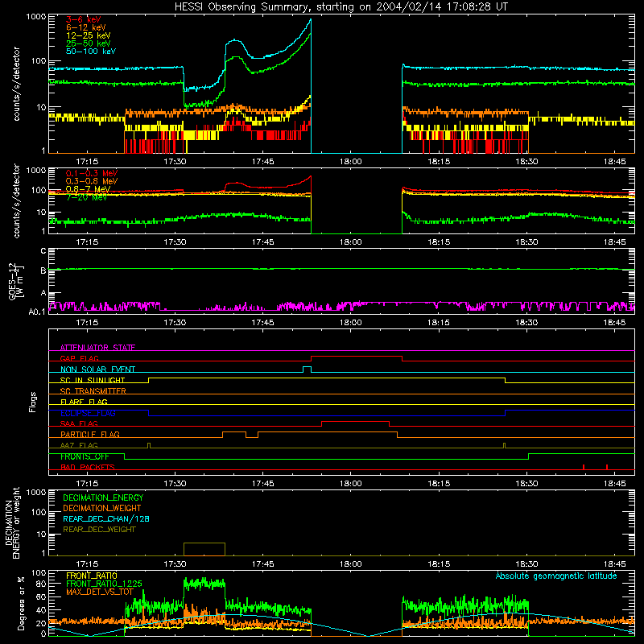Image resolution: width=644 pixels, height=644 pixels.
Task: Click the DECIMATION_ENERGY legend label
Action: coord(103,497)
